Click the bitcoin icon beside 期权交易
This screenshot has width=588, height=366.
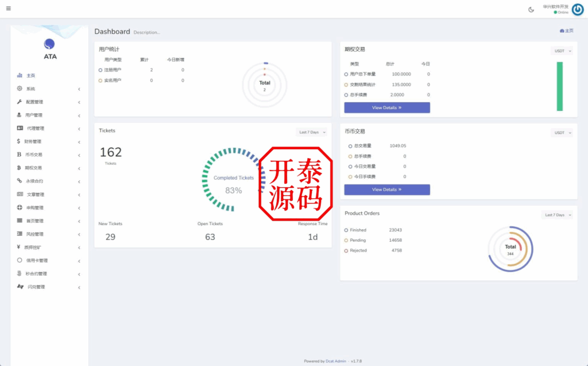(19, 168)
